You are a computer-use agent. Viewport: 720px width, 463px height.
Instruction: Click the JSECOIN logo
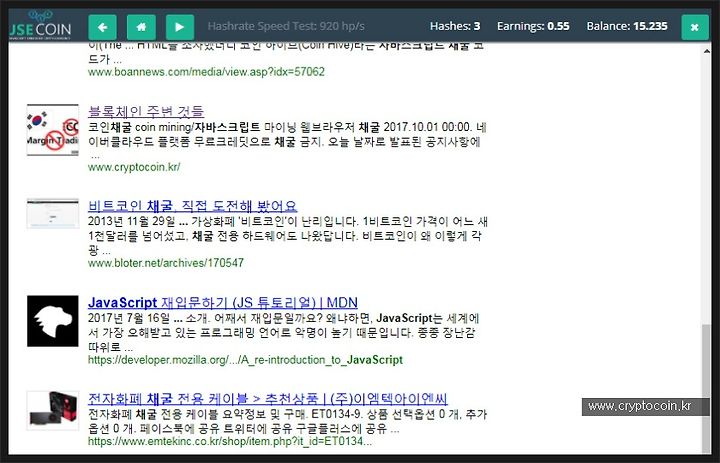pyautogui.click(x=40, y=26)
